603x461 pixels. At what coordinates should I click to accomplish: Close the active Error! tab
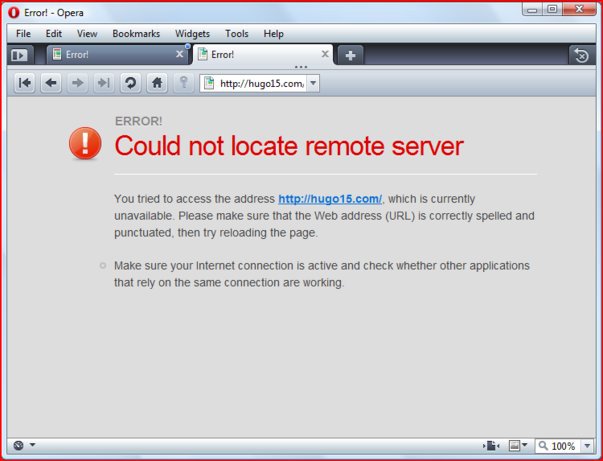click(325, 54)
